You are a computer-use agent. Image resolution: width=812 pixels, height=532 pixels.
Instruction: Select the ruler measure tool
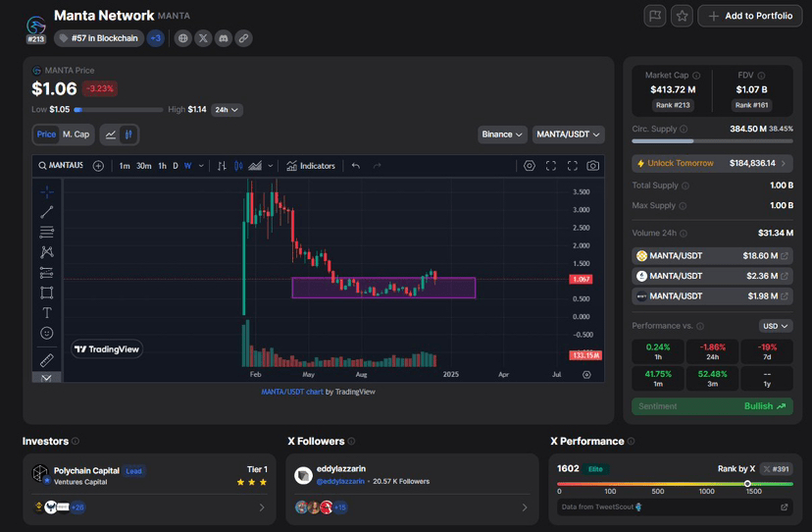point(46,360)
